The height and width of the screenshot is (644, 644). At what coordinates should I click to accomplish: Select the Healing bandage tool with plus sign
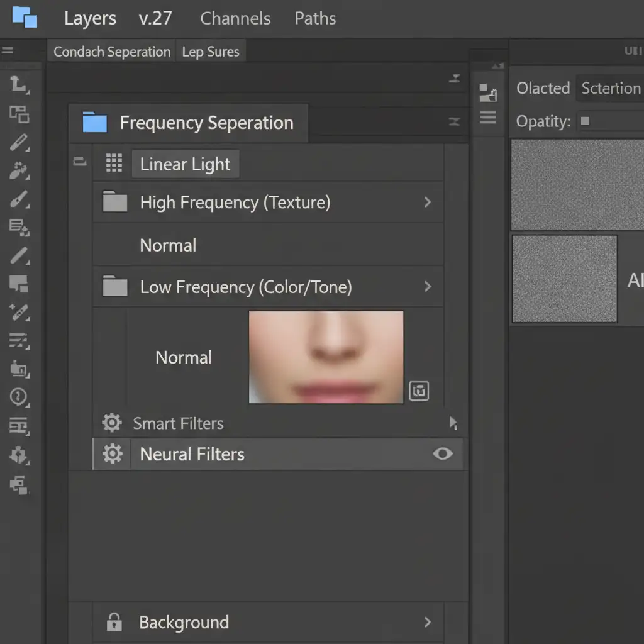tap(19, 312)
